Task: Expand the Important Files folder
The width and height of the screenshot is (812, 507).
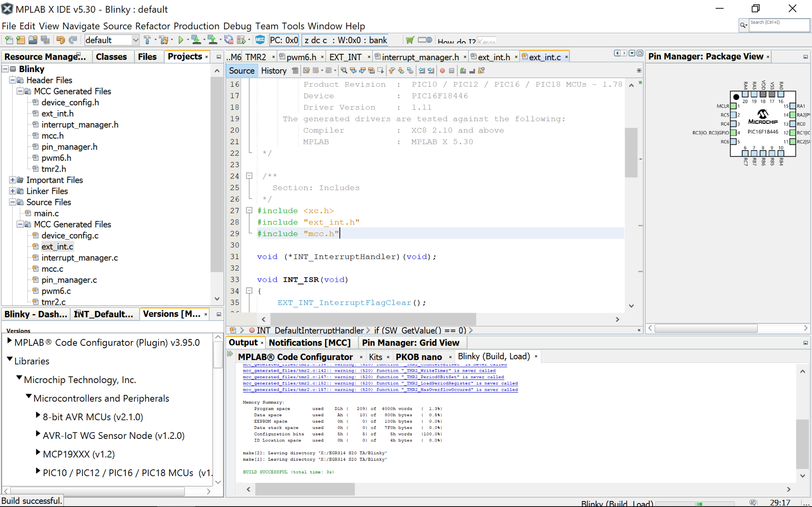Action: [12, 180]
